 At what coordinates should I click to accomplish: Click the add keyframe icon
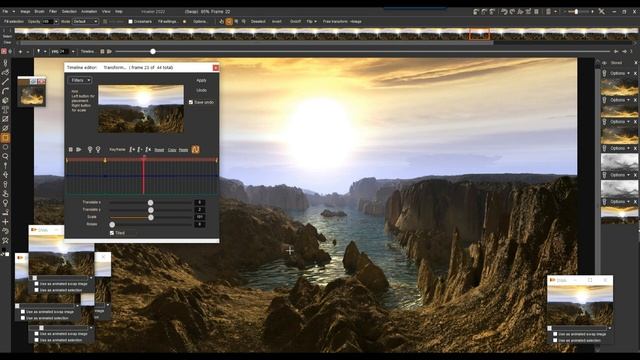tap(132, 150)
